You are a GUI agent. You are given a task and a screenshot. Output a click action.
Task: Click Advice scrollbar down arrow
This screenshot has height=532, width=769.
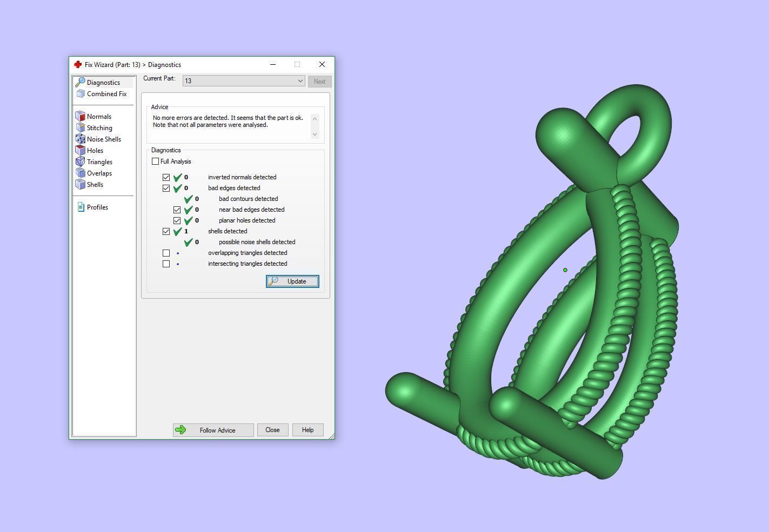tap(315, 134)
